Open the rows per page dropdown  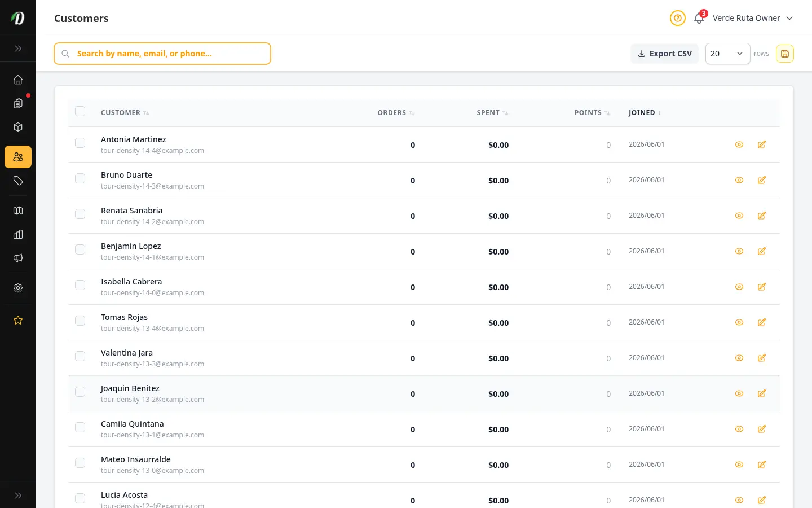click(727, 54)
